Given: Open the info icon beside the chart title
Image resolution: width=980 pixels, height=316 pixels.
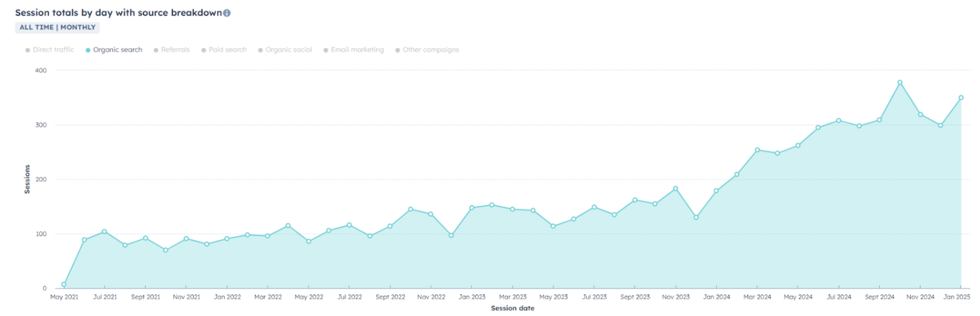Looking at the screenshot, I should (x=227, y=13).
